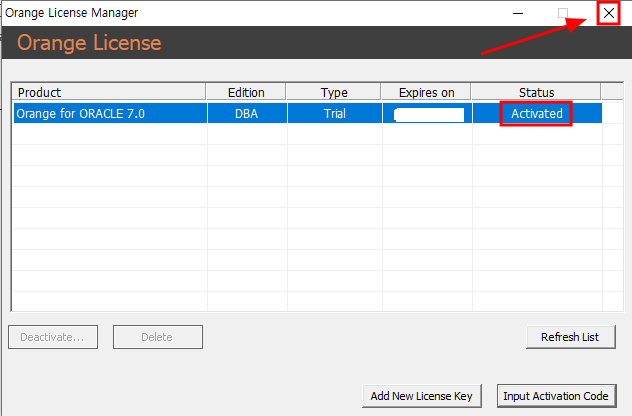This screenshot has width=632, height=416.
Task: Select the Orange for ORACLE 7.0 row
Action: pos(308,113)
